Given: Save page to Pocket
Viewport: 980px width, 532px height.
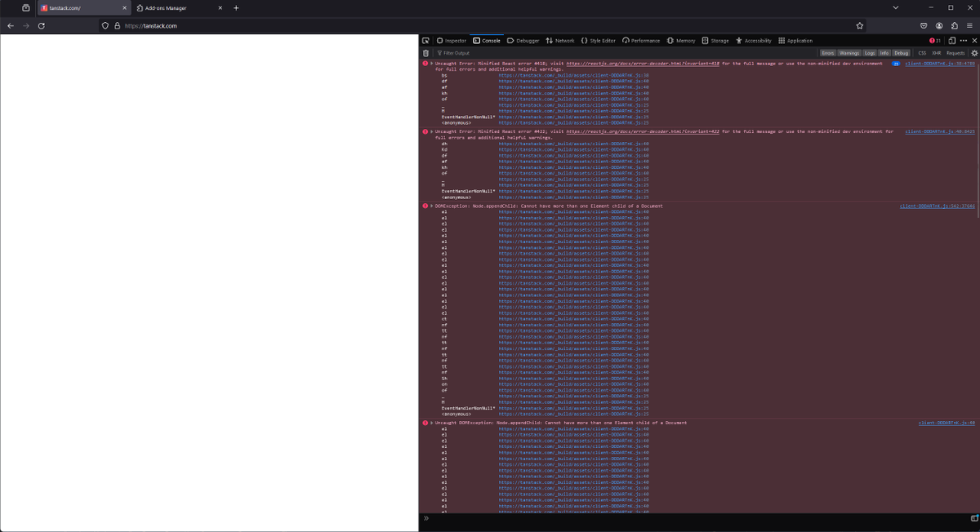Looking at the screenshot, I should click(x=924, y=26).
